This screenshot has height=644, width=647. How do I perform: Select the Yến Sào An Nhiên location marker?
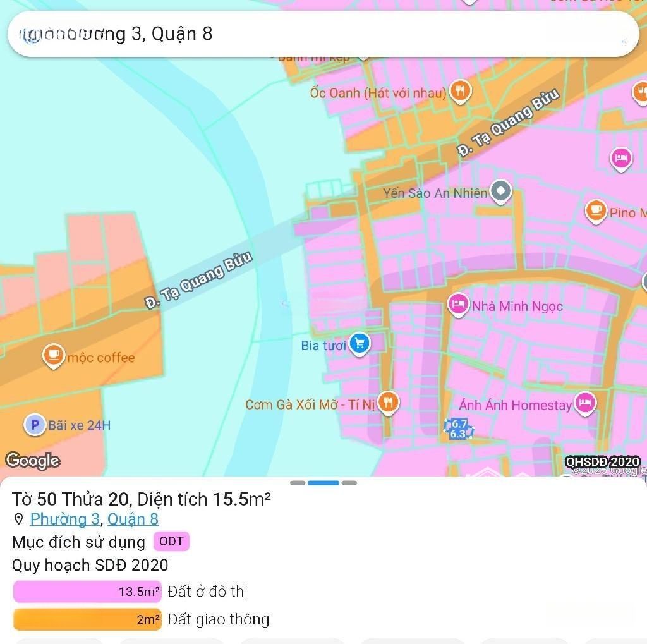tap(501, 191)
